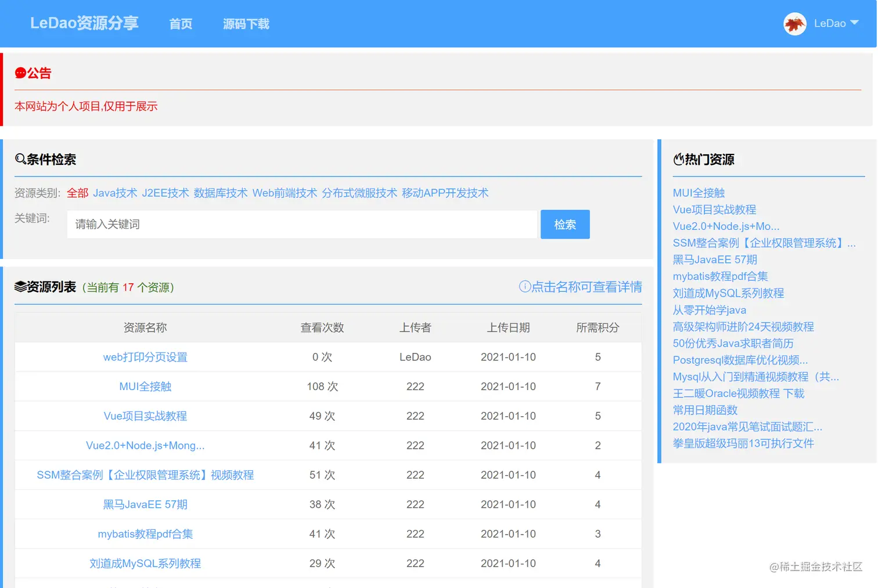The image size is (878, 588).
Task: Open Vue2.0+Node.js+Mong... in the resource table
Action: tap(145, 446)
